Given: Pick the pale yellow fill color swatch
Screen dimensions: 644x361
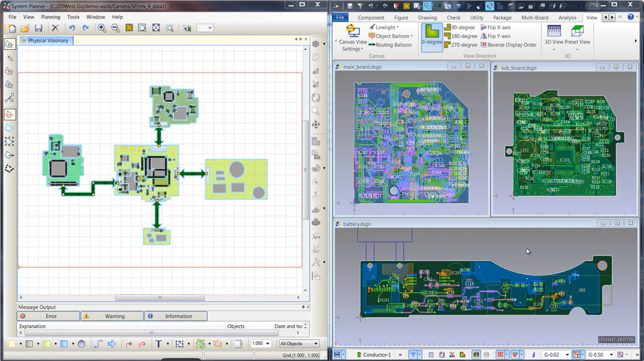Looking at the screenshot, I should pyautogui.click(x=12, y=344).
